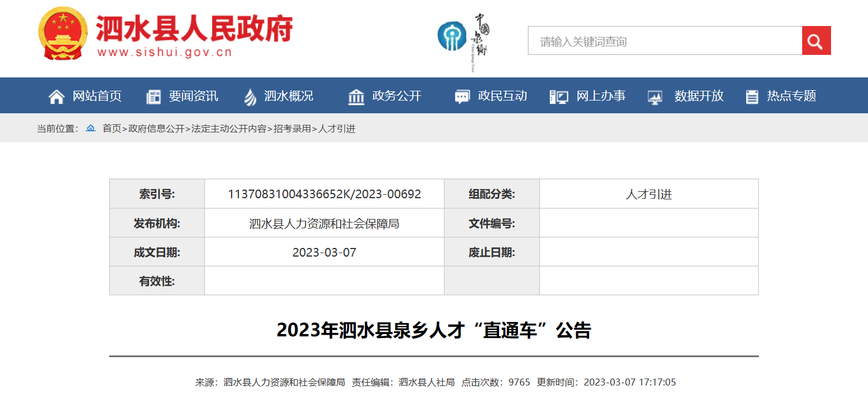Click the computer icon beside 网上办事
This screenshot has width=868, height=393.
559,97
